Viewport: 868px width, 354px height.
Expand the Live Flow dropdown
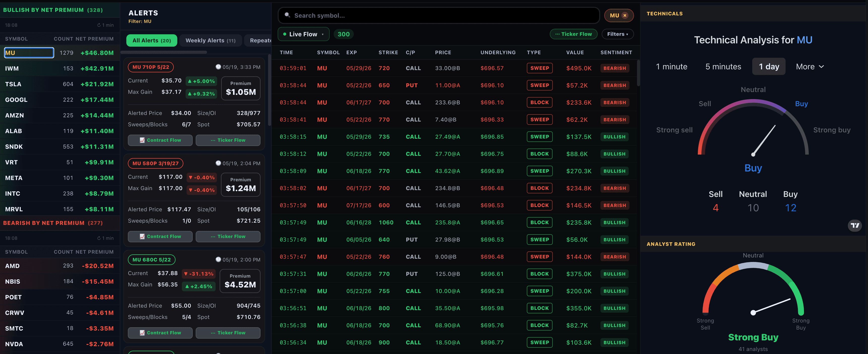(303, 34)
